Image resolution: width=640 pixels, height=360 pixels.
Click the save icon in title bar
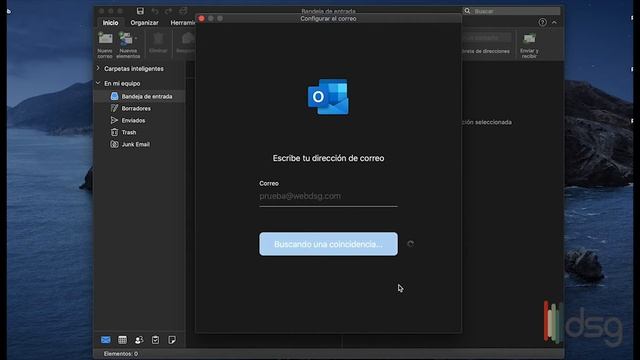tap(140, 11)
